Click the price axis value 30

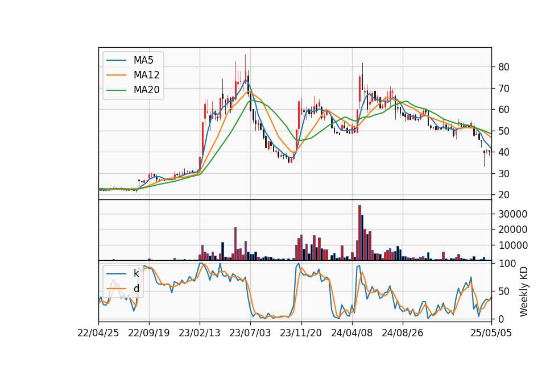pos(504,174)
